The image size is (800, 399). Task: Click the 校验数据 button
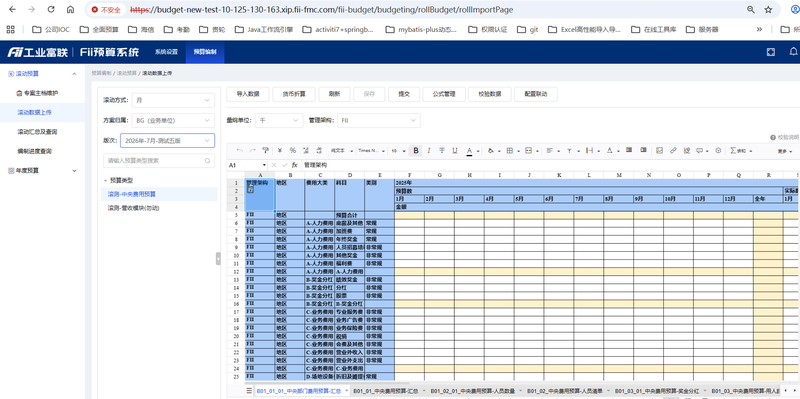[490, 94]
